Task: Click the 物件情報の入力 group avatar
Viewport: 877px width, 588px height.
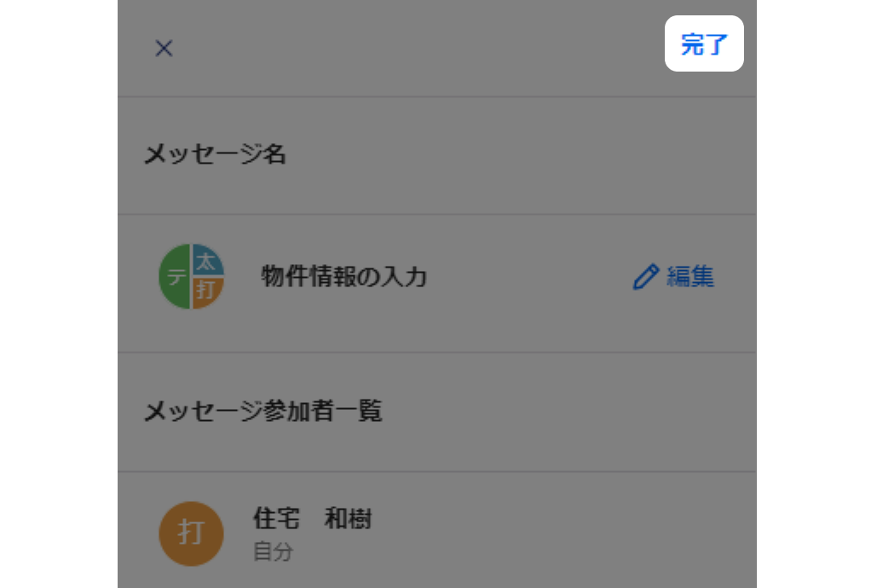Action: click(192, 277)
